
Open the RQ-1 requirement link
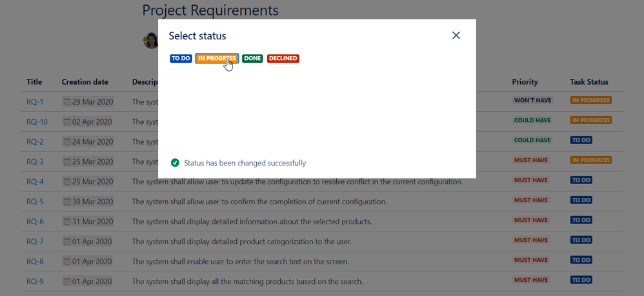35,102
